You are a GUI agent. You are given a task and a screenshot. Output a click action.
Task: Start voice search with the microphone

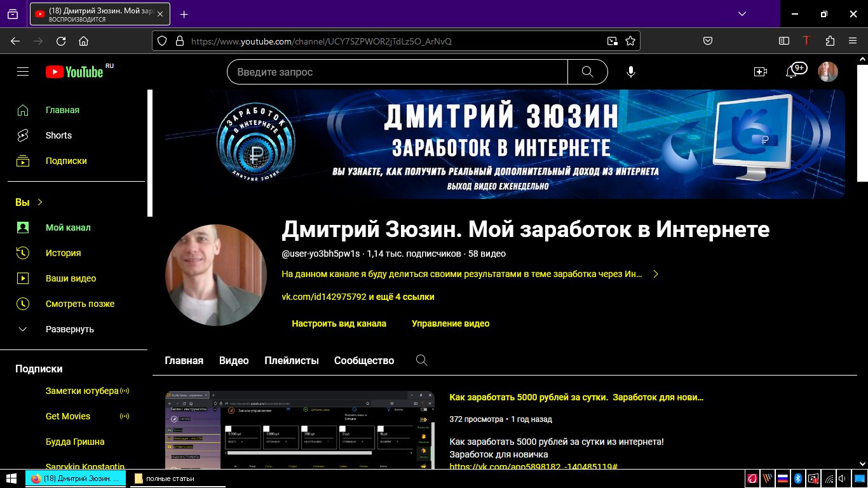[x=631, y=72]
